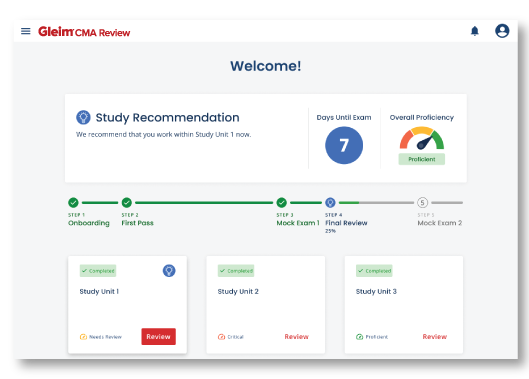
Task: Open the user account profile icon
Action: pos(502,31)
